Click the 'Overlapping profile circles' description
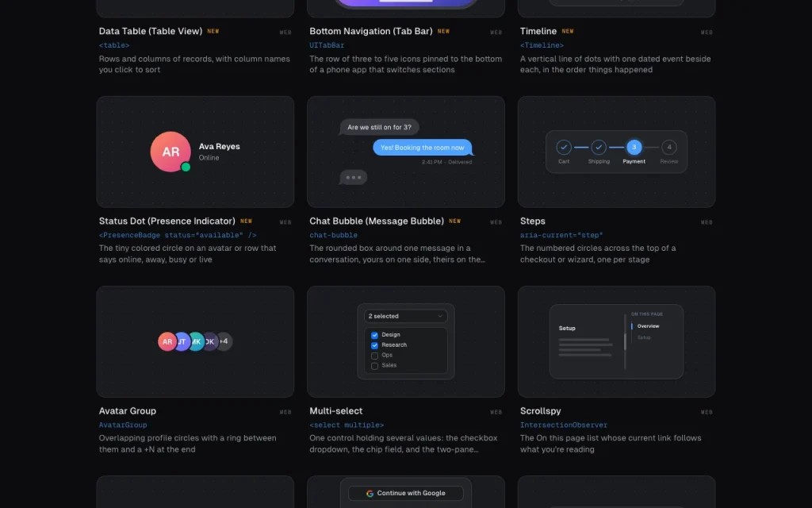Viewport: 812px width, 508px height. coord(187,444)
